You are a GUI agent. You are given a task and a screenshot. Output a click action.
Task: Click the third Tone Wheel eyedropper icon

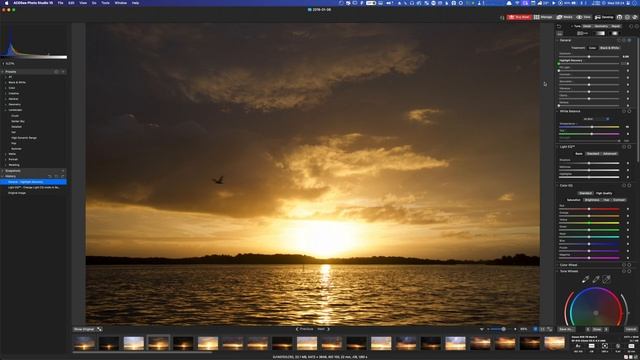(607, 279)
